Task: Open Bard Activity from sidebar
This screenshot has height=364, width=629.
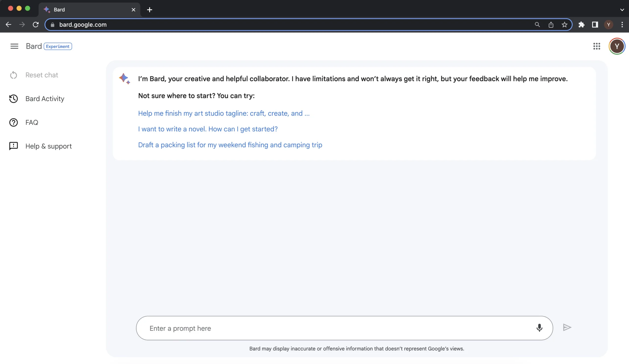Action: (45, 99)
